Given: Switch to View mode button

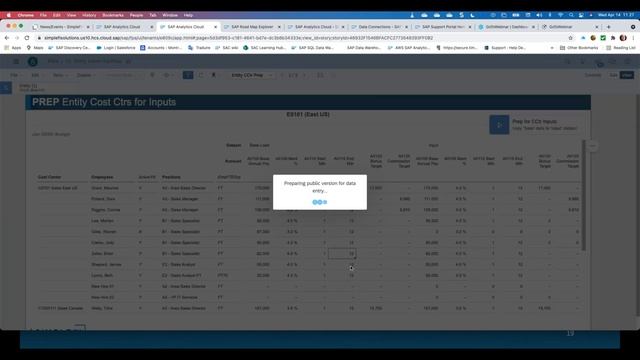Looking at the screenshot, I should tap(627, 75).
